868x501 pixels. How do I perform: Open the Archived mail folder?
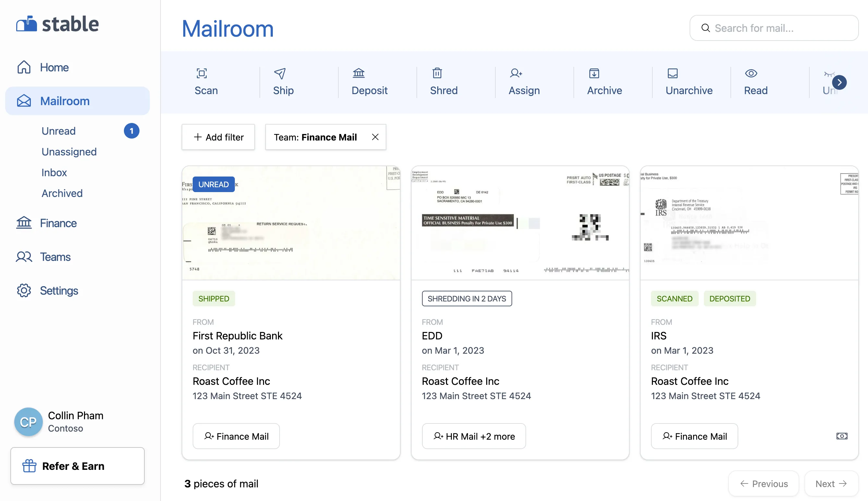pos(62,193)
